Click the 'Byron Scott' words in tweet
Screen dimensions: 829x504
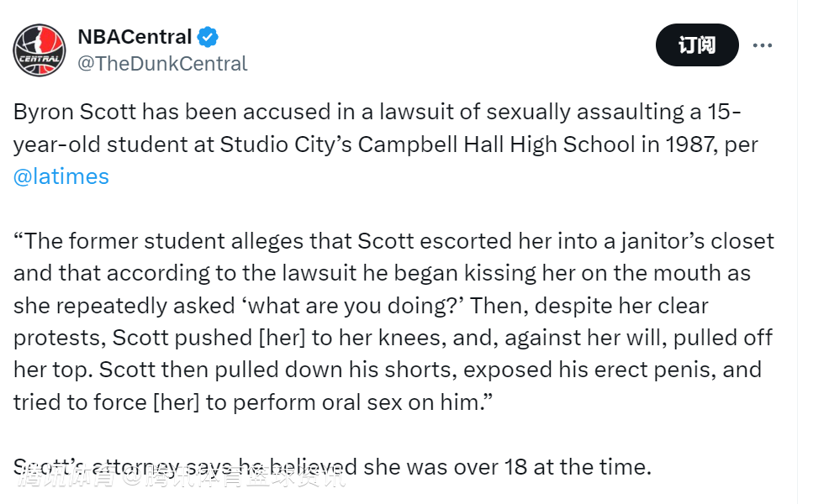click(75, 112)
